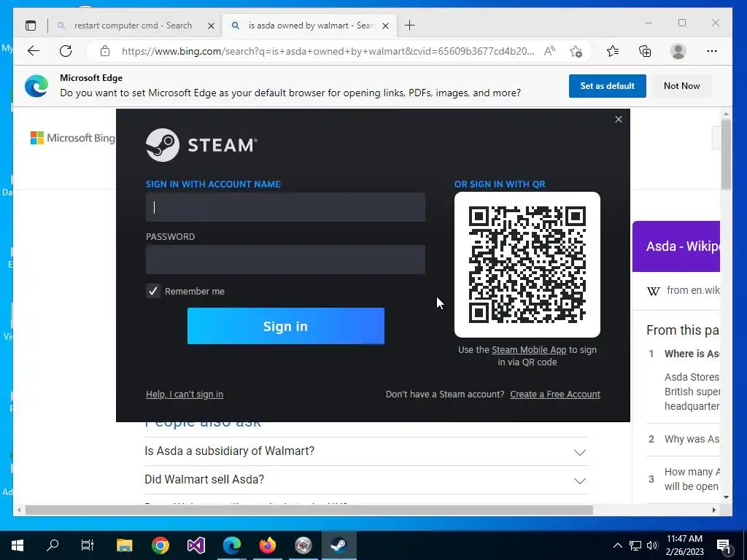Open the Edge profile menu
This screenshot has height=560, width=747.
click(678, 51)
